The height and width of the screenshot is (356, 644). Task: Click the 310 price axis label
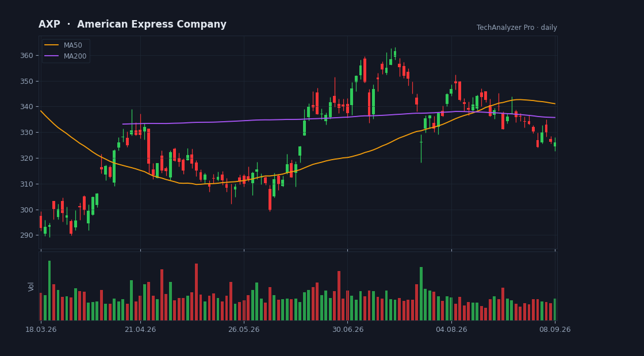coord(26,184)
